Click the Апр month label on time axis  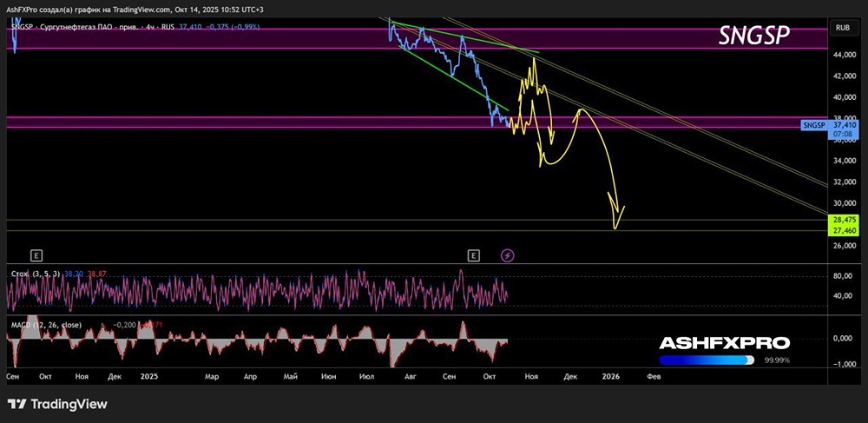coord(250,376)
